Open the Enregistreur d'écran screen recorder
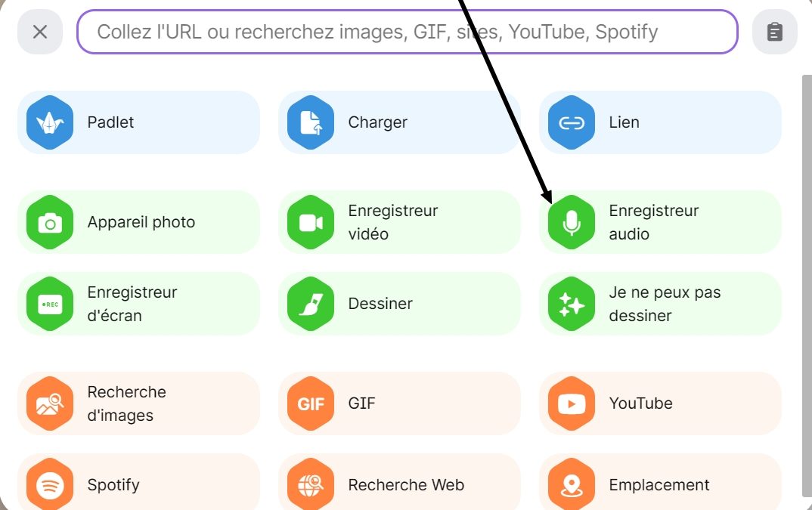This screenshot has width=812, height=510. click(x=138, y=304)
